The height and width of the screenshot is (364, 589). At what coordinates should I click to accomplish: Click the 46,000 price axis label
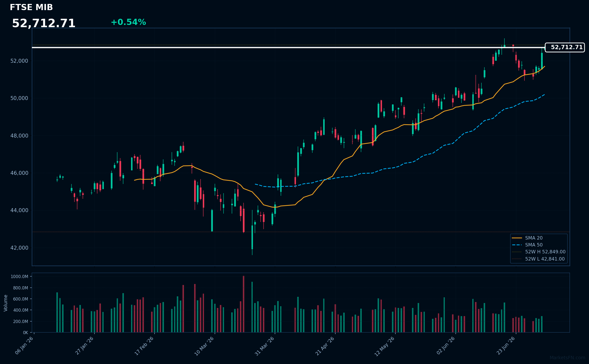(x=19, y=173)
